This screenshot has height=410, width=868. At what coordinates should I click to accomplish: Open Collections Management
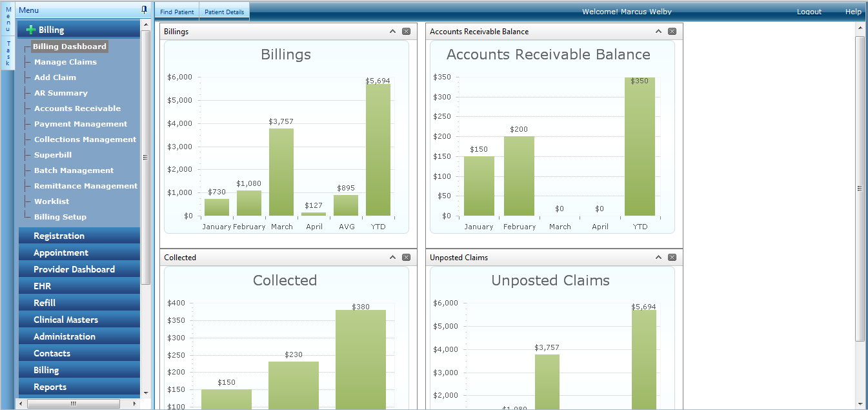85,139
